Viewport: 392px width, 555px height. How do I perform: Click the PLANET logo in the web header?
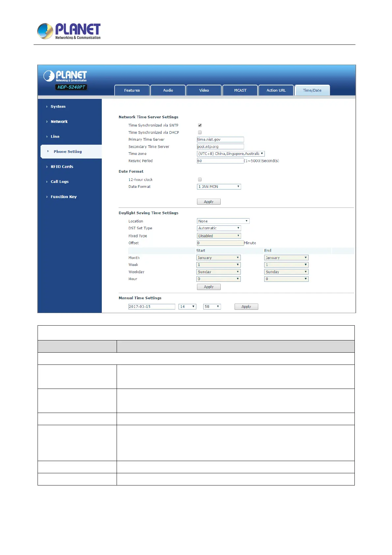[65, 76]
